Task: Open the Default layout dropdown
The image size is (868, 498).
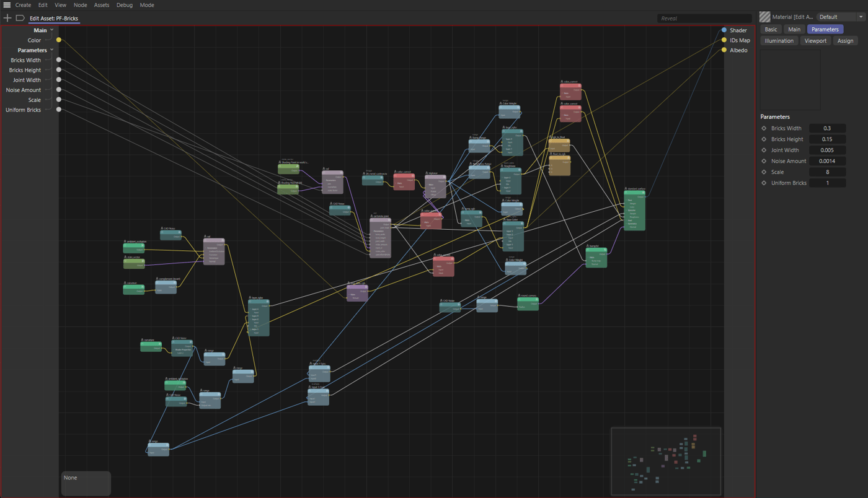Action: tap(840, 17)
